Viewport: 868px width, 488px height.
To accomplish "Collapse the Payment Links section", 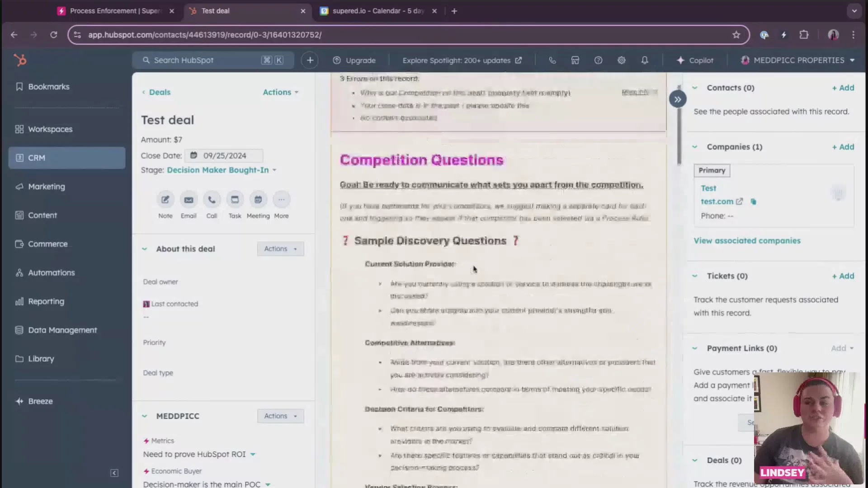I will 695,348.
